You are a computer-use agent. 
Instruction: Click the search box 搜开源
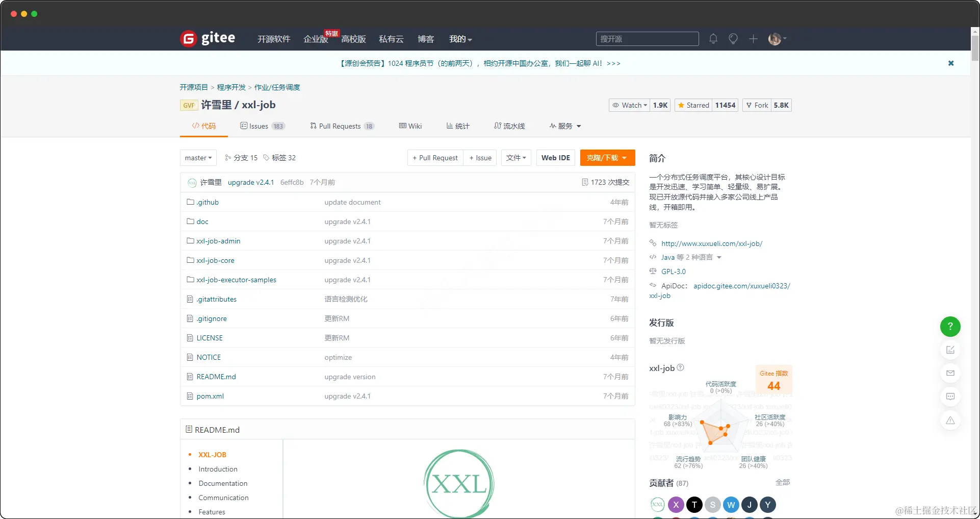[x=648, y=39]
